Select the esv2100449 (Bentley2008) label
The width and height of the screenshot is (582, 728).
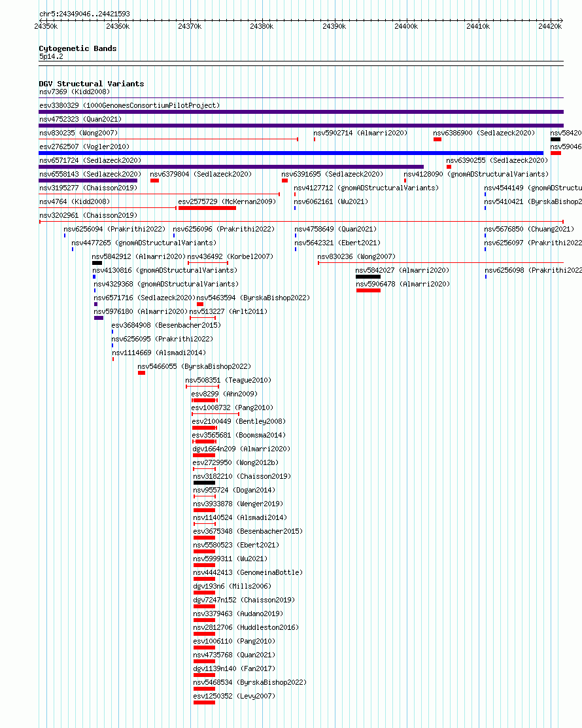[x=239, y=422]
